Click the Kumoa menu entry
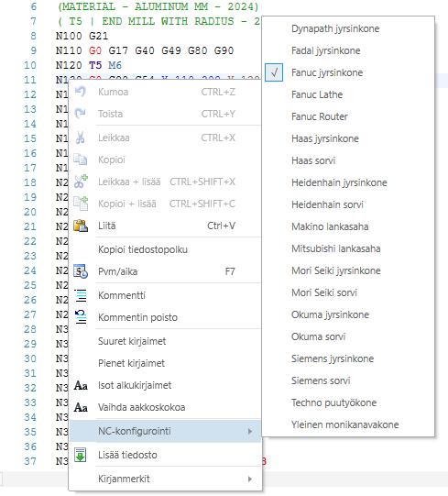Screen dimensions: 448x496 click(165, 92)
